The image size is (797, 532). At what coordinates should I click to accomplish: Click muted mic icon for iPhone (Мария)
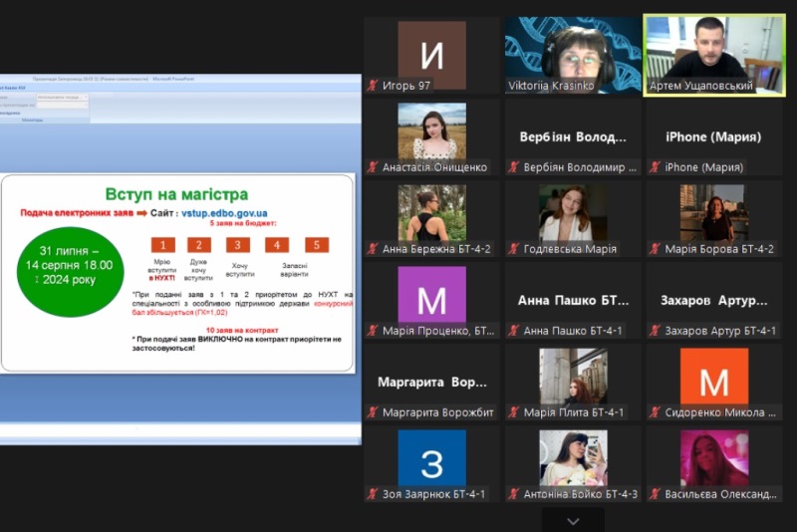[655, 167]
